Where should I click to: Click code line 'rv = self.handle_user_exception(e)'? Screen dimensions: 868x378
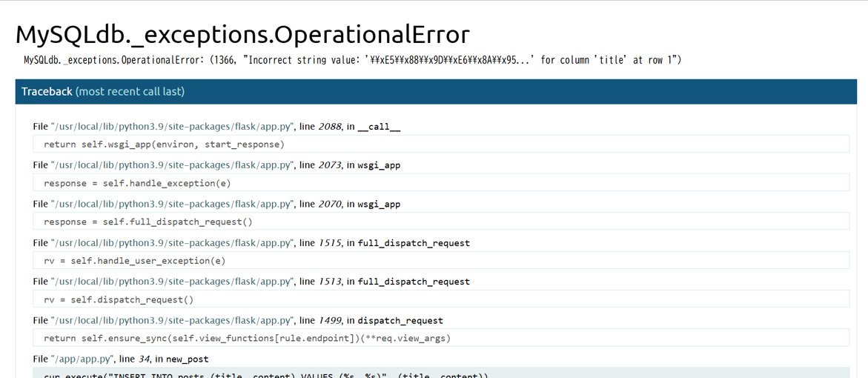(441, 260)
